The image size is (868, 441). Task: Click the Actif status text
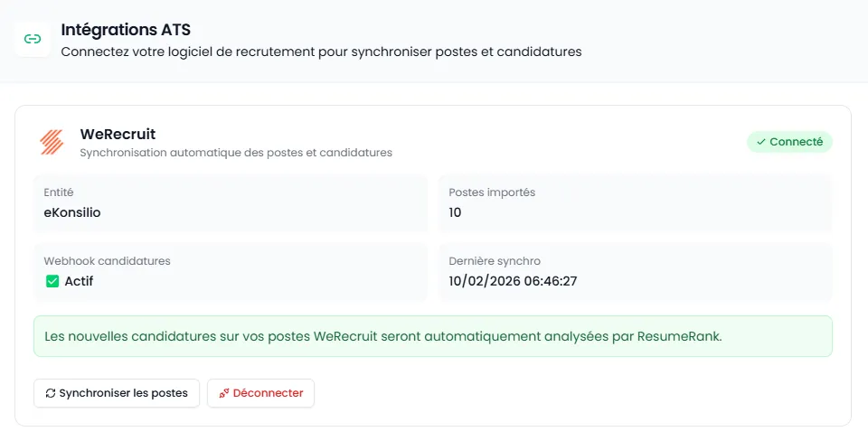[79, 281]
